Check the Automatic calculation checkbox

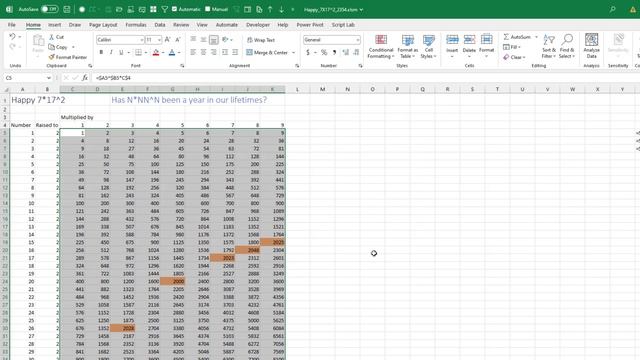[x=175, y=9]
